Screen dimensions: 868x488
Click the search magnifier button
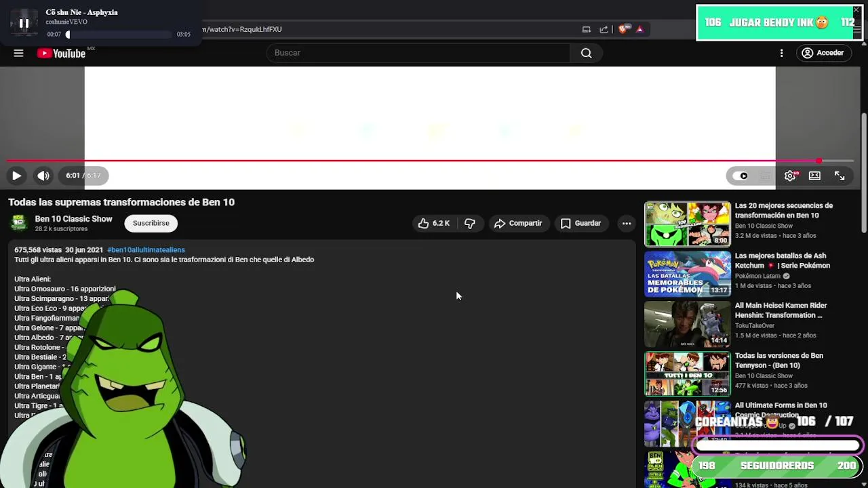coord(587,53)
